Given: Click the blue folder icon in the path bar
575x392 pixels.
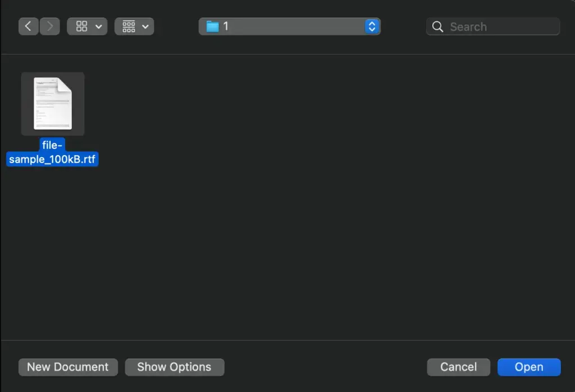Looking at the screenshot, I should coord(212,26).
